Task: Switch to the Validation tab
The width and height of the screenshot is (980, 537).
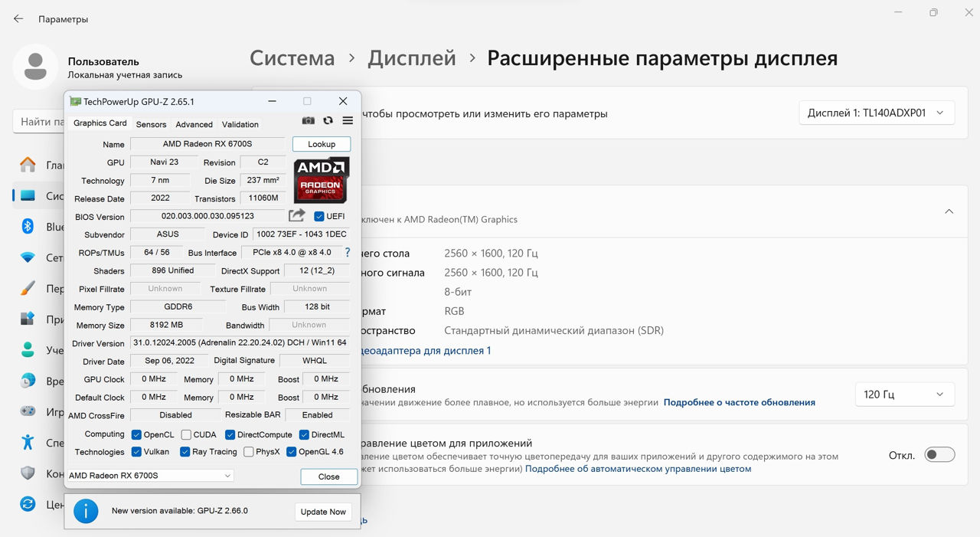Action: [240, 124]
